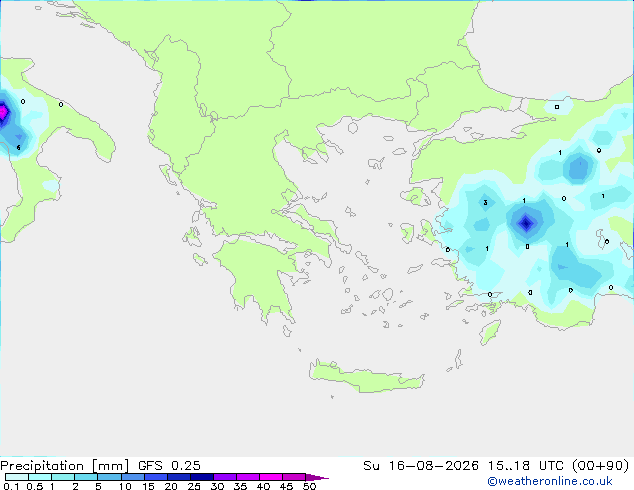Click the 35–40 mm legend swatch
634x490 pixels.
pos(248,477)
